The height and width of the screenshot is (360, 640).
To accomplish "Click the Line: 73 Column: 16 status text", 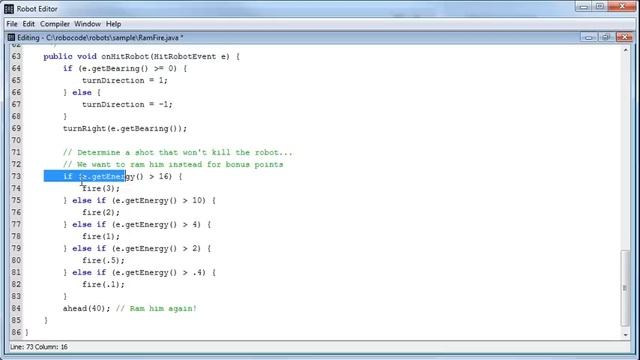I will tap(39, 347).
